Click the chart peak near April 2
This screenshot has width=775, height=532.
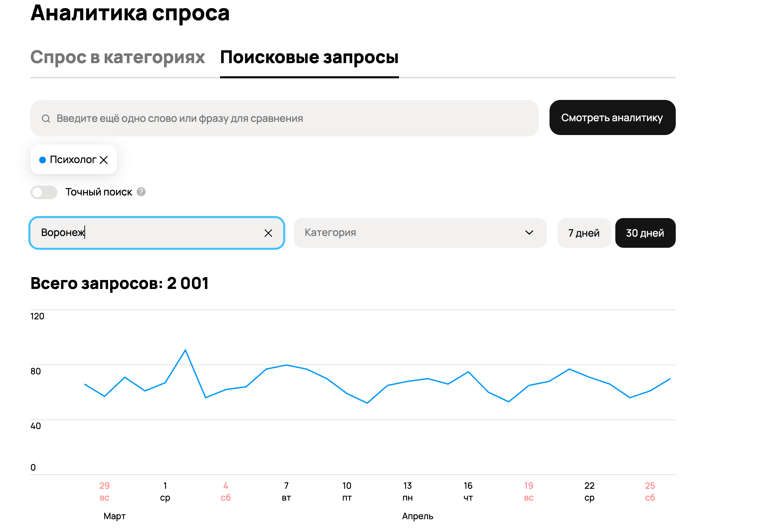tap(185, 350)
